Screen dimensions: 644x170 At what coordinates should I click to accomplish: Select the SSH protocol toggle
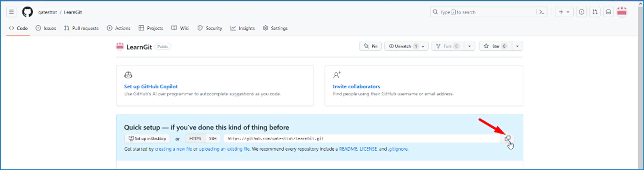pos(213,139)
